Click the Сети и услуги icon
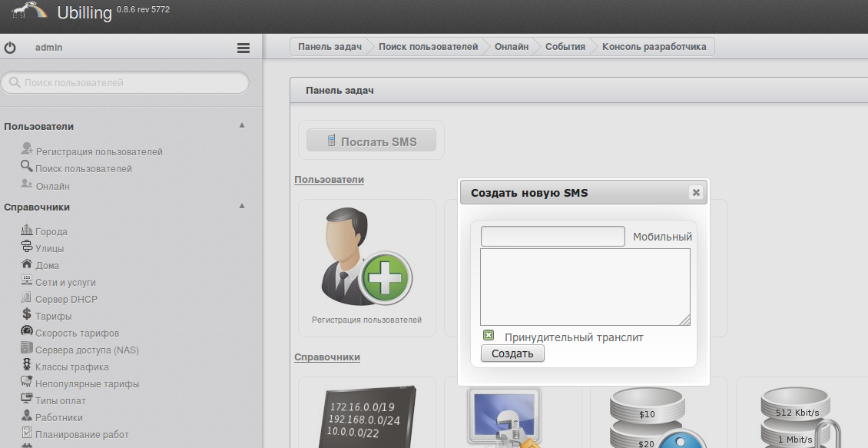This screenshot has width=868, height=448. point(27,280)
